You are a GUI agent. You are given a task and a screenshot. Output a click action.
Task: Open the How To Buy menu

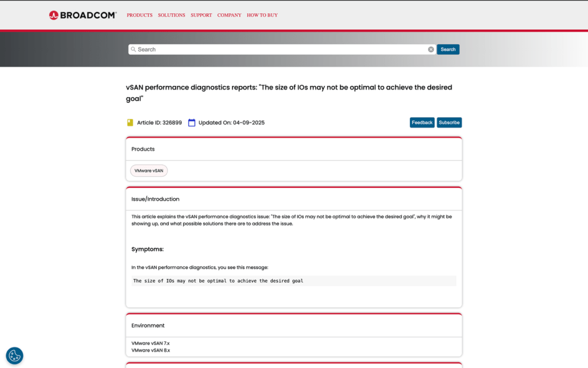pyautogui.click(x=262, y=16)
